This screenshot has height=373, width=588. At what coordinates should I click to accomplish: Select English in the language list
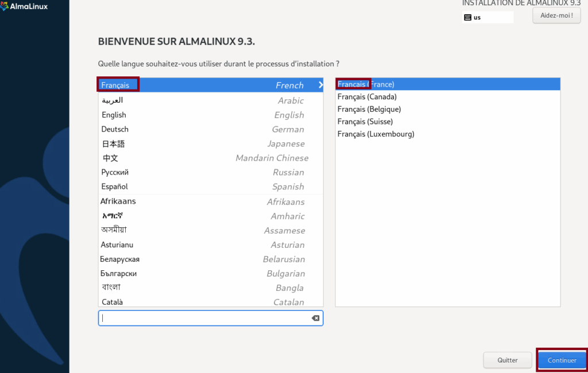(x=172, y=115)
